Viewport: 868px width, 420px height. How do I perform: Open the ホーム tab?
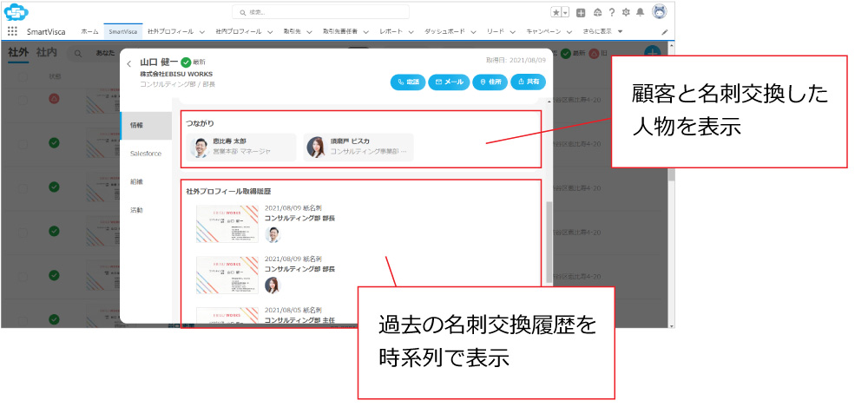point(89,31)
